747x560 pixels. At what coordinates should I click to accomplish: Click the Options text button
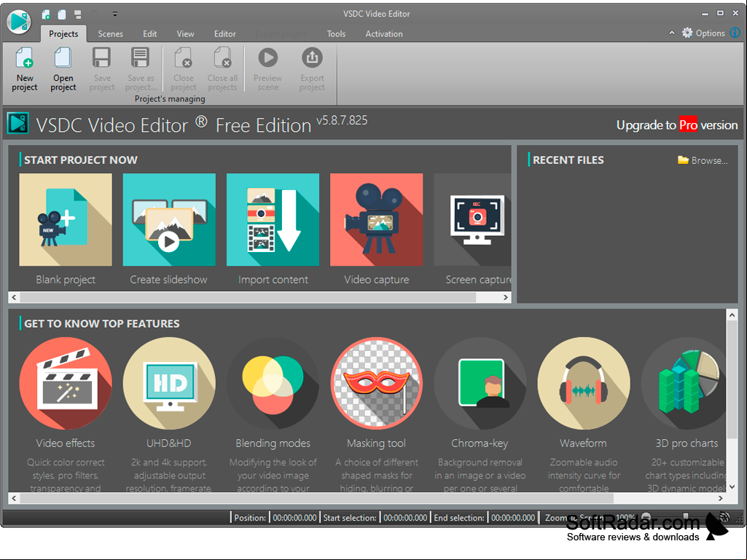pos(710,33)
